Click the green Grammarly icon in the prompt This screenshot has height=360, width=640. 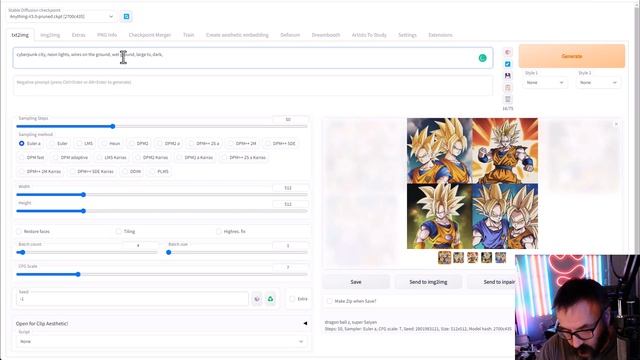(482, 58)
